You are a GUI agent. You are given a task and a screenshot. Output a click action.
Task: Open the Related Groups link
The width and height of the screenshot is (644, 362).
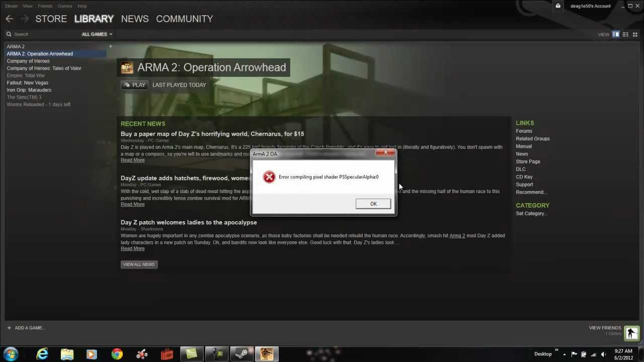(533, 139)
